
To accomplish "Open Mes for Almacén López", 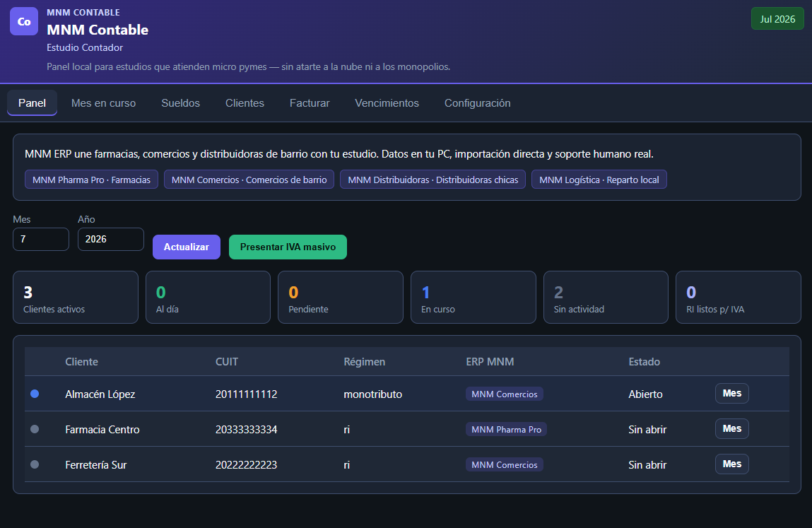I will (x=731, y=393).
